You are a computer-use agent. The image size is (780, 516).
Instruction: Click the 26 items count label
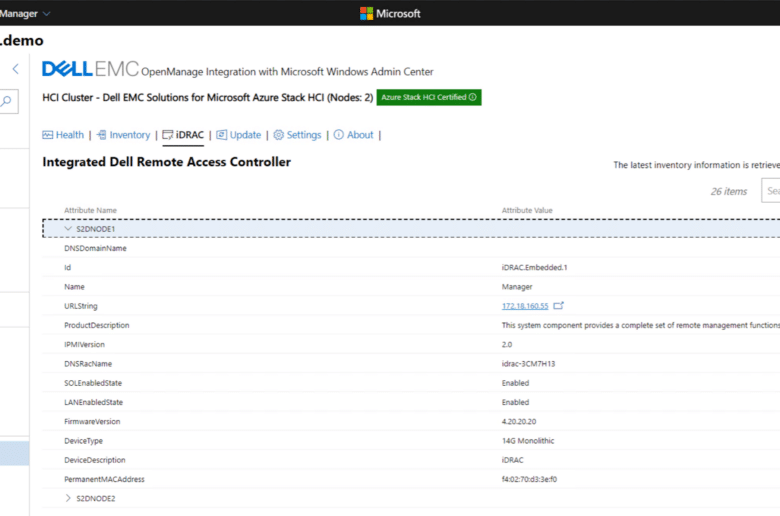click(729, 191)
